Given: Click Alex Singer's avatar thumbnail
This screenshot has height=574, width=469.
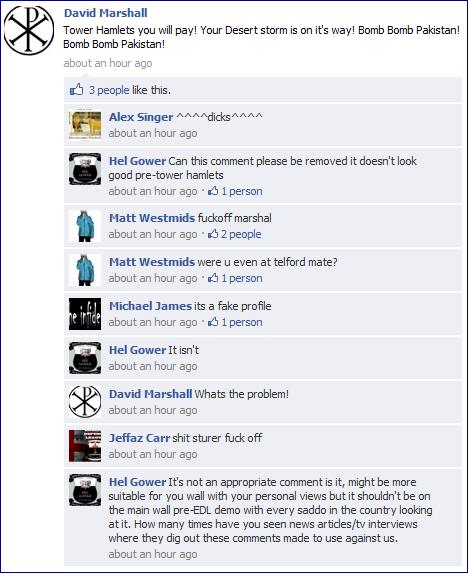Looking at the screenshot, I should click(x=85, y=125).
